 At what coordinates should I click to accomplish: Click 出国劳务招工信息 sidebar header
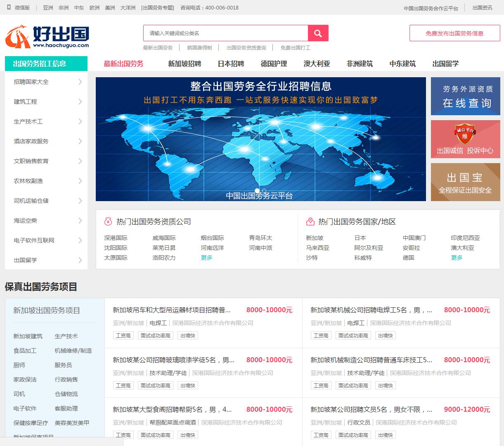(46, 64)
